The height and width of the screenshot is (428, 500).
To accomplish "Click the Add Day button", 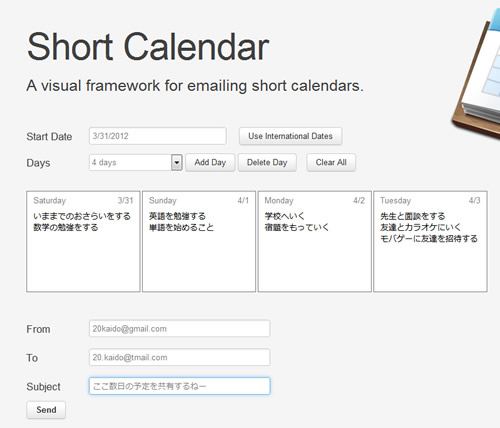I will pyautogui.click(x=210, y=163).
